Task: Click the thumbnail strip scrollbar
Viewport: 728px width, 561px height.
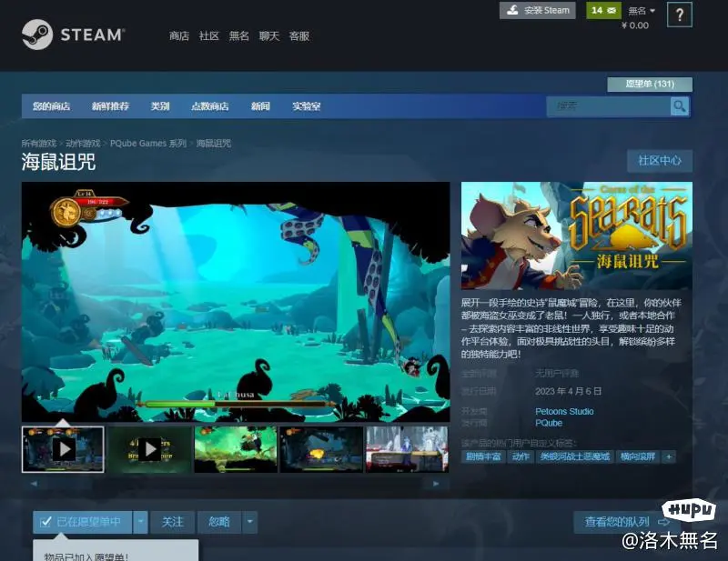Action: (235, 484)
